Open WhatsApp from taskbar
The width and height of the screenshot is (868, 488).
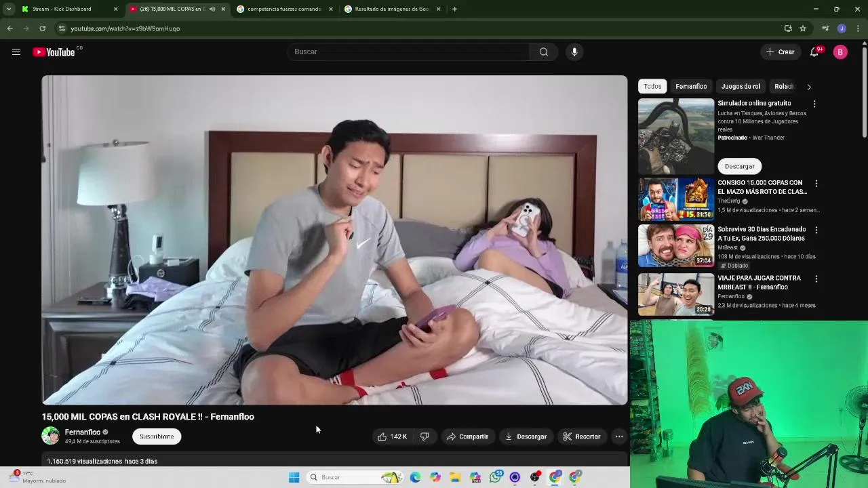[496, 477]
